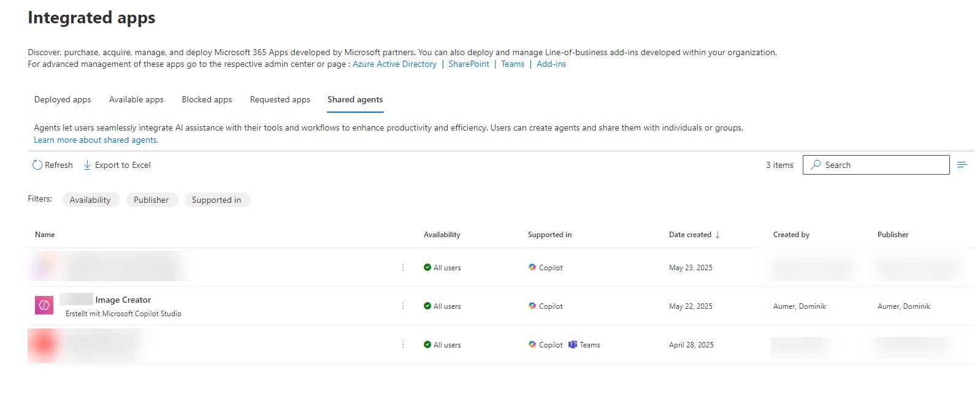The image size is (980, 402).
Task: Open the Requested apps tab
Action: [280, 99]
